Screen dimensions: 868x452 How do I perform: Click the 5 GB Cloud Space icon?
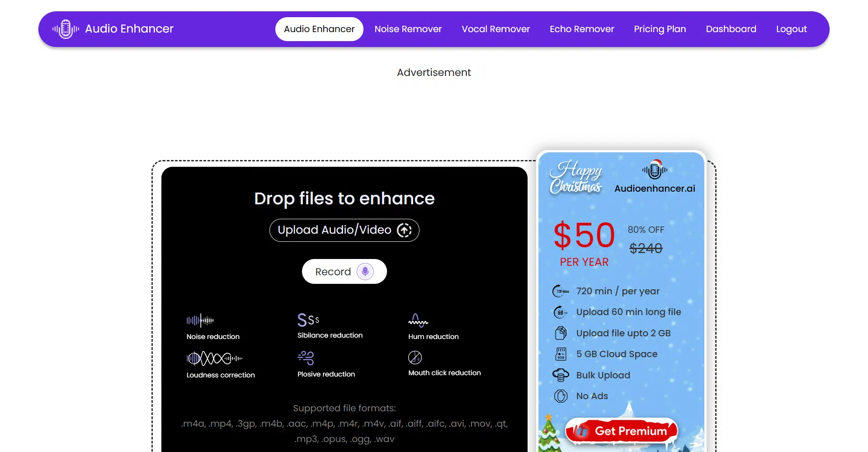pyautogui.click(x=561, y=354)
